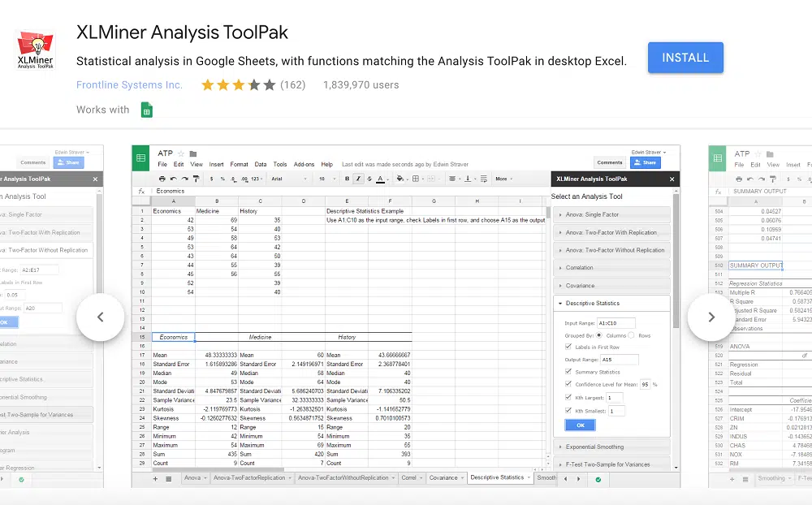The width and height of the screenshot is (812, 505).
Task: Expand Anova: Two-Factor Without Replication
Action: point(611,250)
